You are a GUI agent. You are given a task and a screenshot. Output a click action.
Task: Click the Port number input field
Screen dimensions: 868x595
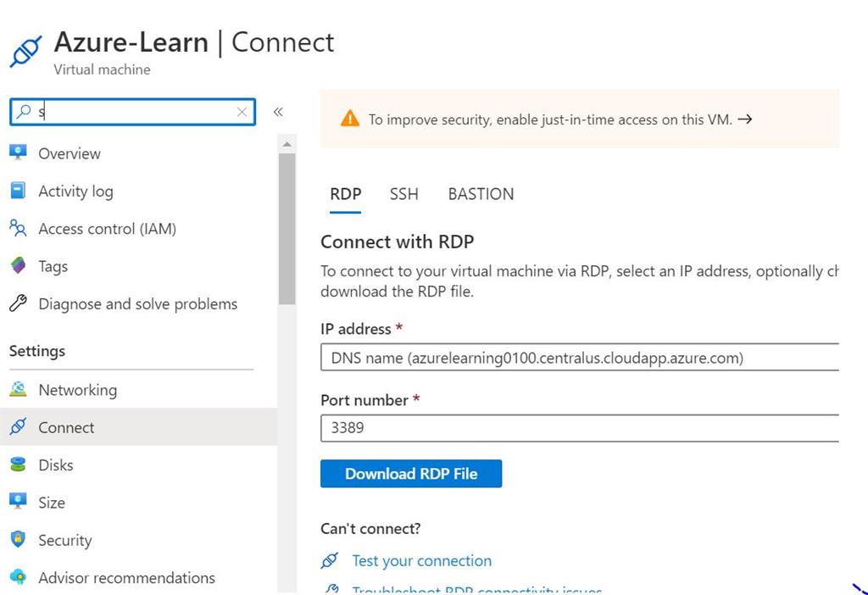[x=509, y=428]
